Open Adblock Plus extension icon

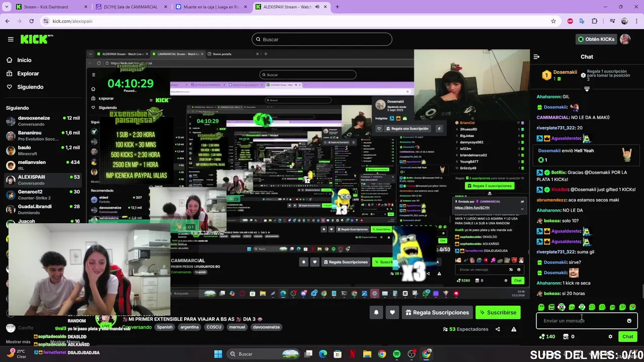pyautogui.click(x=570, y=21)
